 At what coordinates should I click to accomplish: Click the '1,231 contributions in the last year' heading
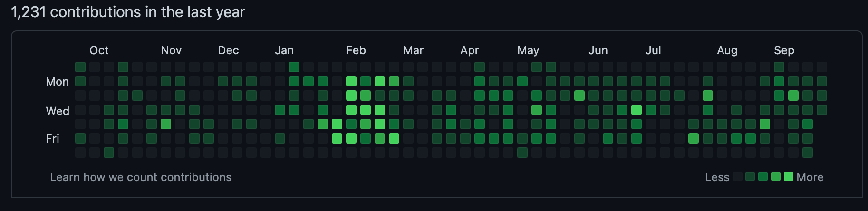[x=128, y=12]
